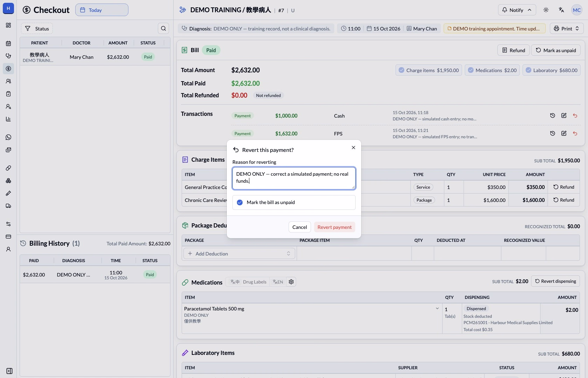
Task: Click Revert dispensing button
Action: (555, 281)
